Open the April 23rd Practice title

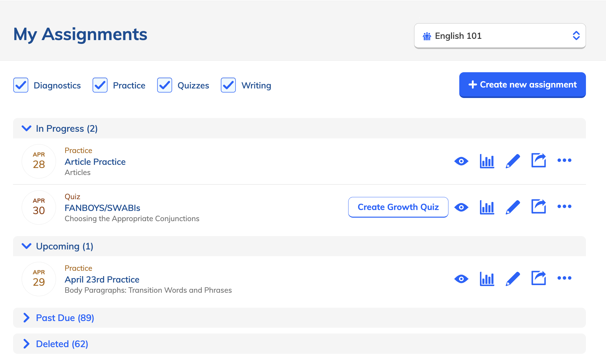[x=102, y=279]
